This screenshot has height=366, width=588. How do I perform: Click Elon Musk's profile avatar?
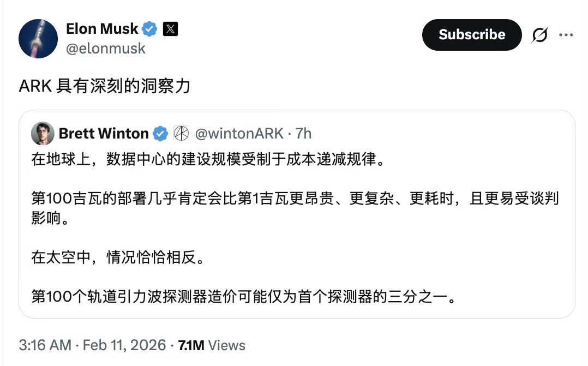tap(38, 39)
